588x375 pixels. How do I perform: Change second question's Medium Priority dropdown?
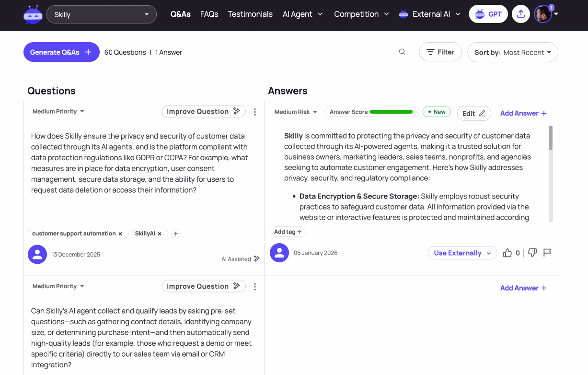pyautogui.click(x=58, y=286)
